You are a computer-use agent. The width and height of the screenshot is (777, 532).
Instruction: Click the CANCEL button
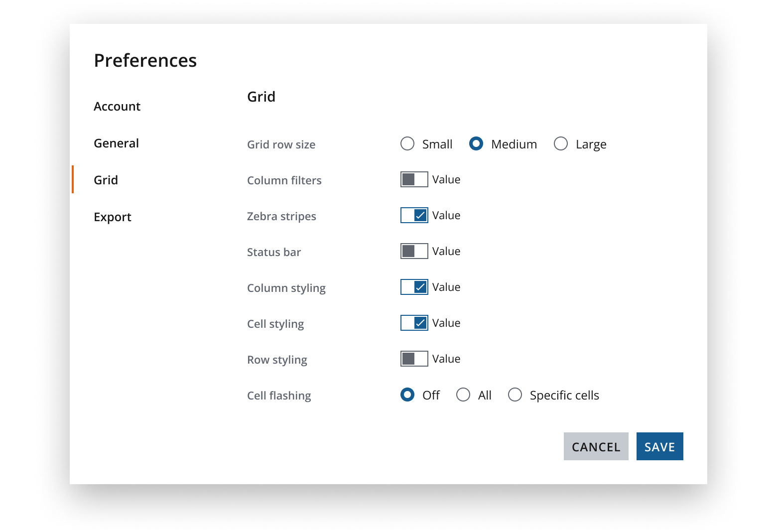[596, 446]
